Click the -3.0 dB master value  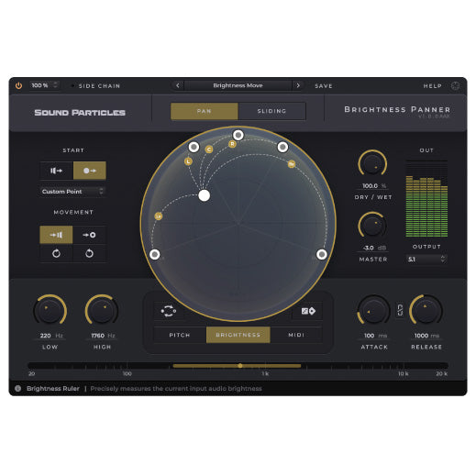373,248
